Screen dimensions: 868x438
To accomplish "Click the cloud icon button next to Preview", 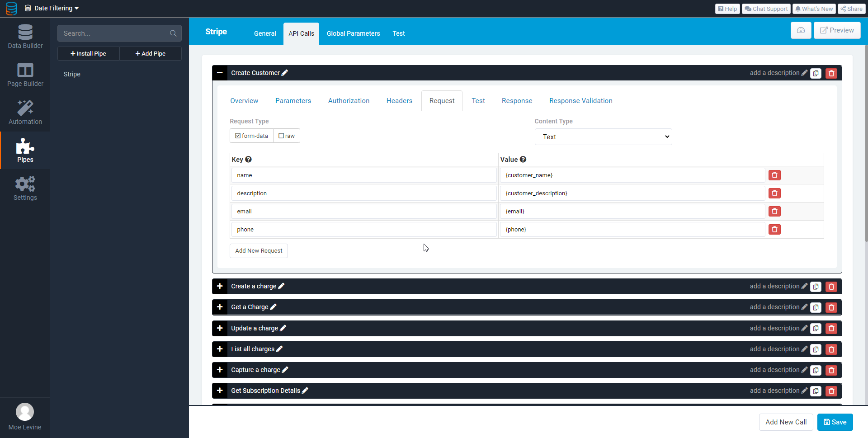I will 801,30.
